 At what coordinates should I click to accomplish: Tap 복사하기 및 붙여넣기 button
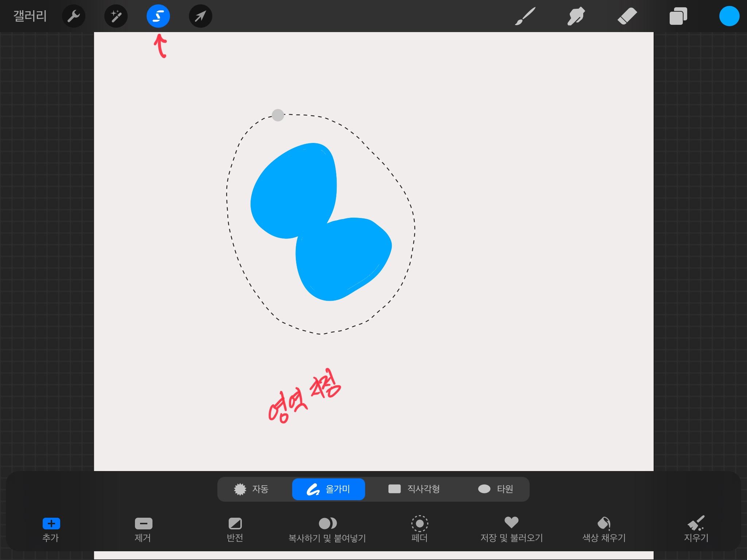click(x=327, y=528)
